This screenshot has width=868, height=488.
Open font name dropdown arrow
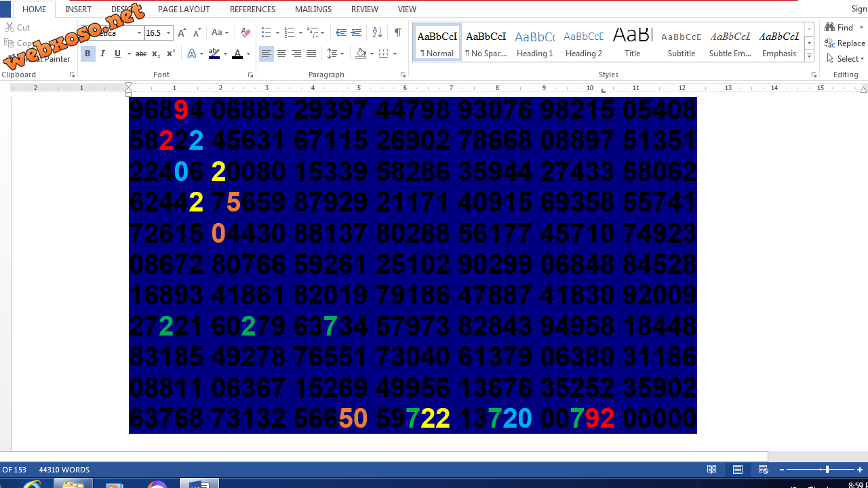[139, 33]
